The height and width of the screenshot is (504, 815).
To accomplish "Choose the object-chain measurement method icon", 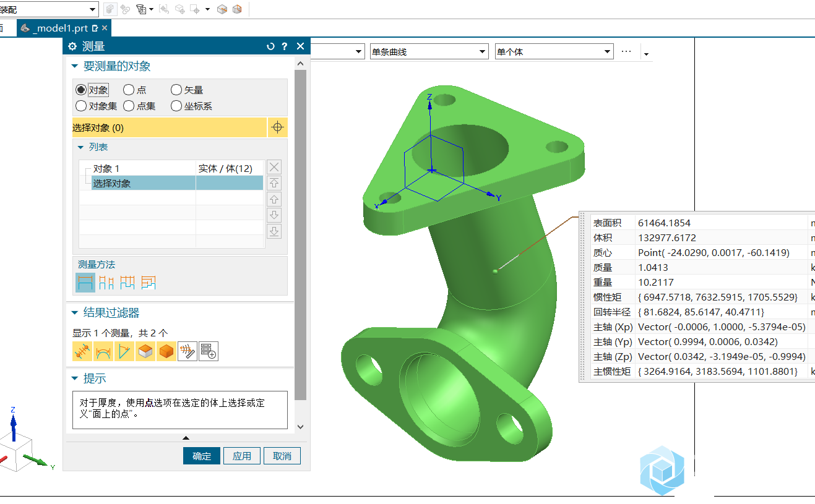I will click(127, 283).
